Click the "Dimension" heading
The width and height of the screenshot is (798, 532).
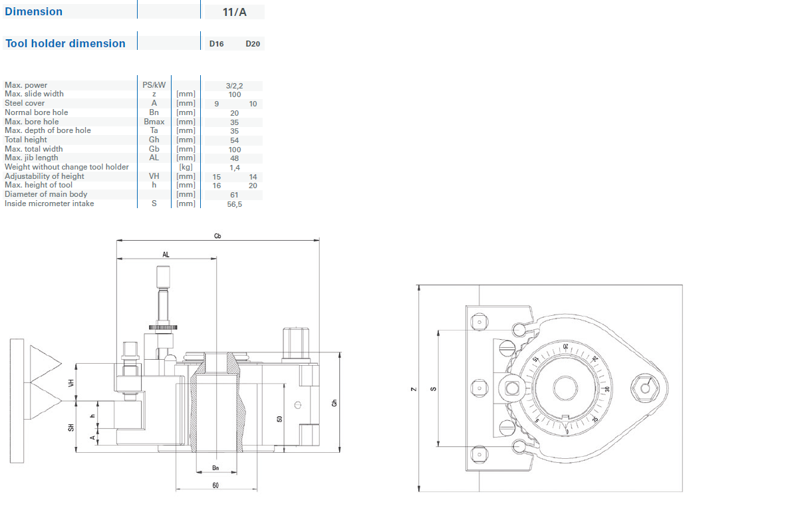pos(33,11)
